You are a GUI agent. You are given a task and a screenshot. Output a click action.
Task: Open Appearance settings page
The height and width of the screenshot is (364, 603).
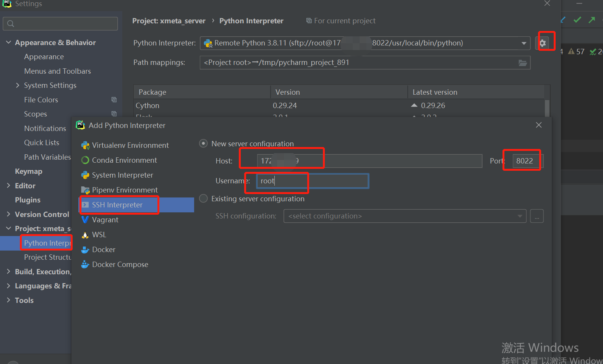click(44, 57)
